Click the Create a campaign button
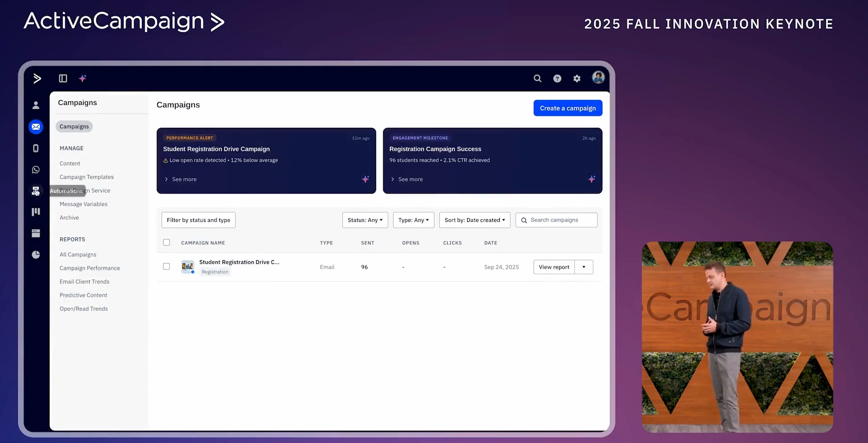 (x=567, y=108)
